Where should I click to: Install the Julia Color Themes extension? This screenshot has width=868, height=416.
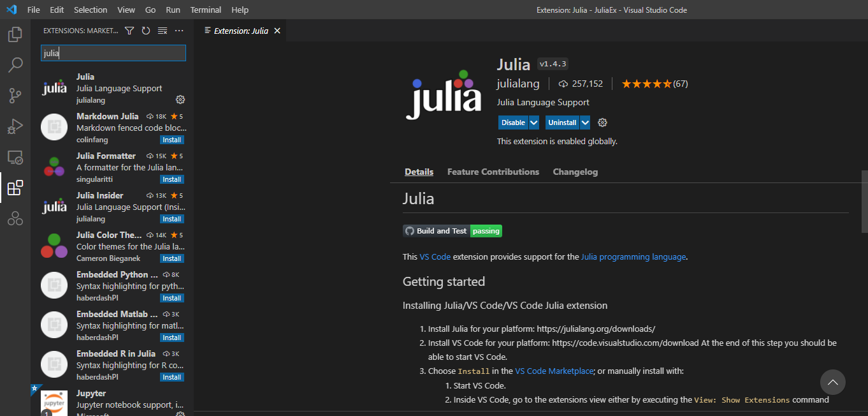172,258
